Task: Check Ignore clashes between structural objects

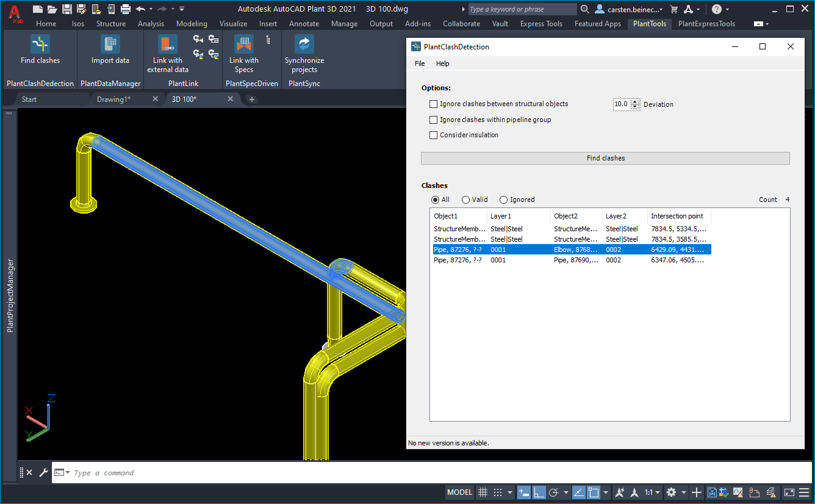Action: coord(434,104)
